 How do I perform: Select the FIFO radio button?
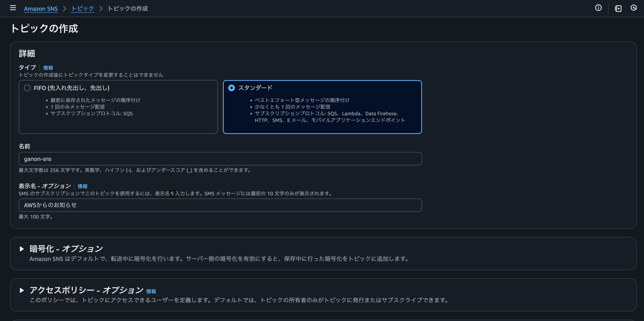point(27,88)
